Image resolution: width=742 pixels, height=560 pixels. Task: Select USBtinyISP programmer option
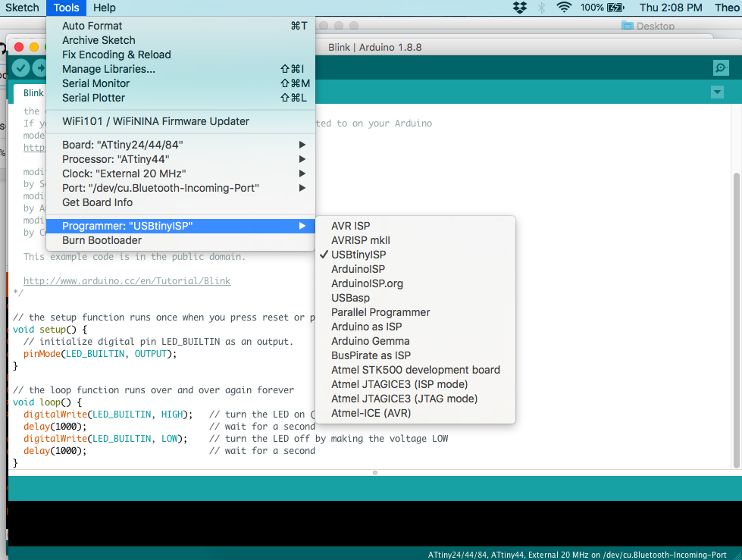415,255
